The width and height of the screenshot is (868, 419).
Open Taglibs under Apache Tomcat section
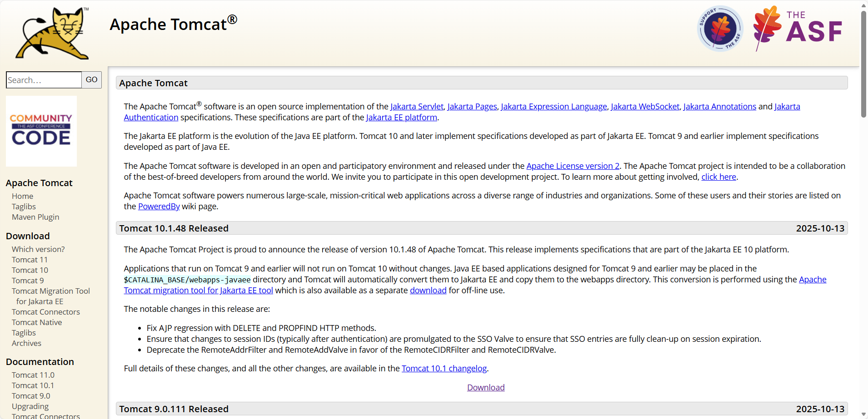24,207
